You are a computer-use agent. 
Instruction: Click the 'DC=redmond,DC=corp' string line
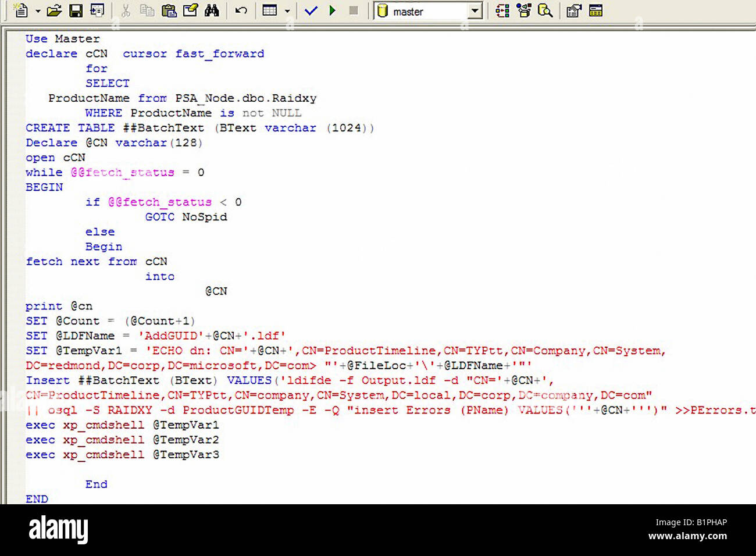pyautogui.click(x=279, y=366)
